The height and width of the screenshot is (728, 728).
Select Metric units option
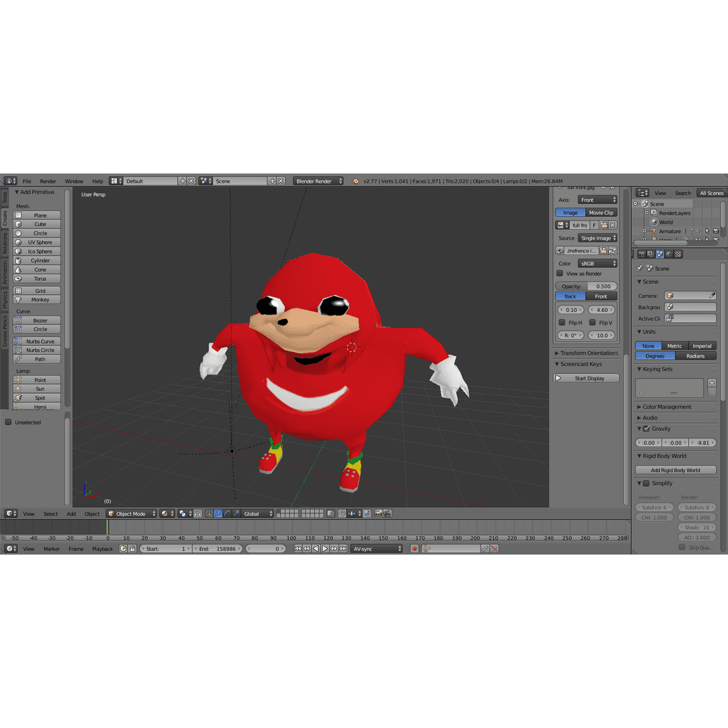(675, 346)
